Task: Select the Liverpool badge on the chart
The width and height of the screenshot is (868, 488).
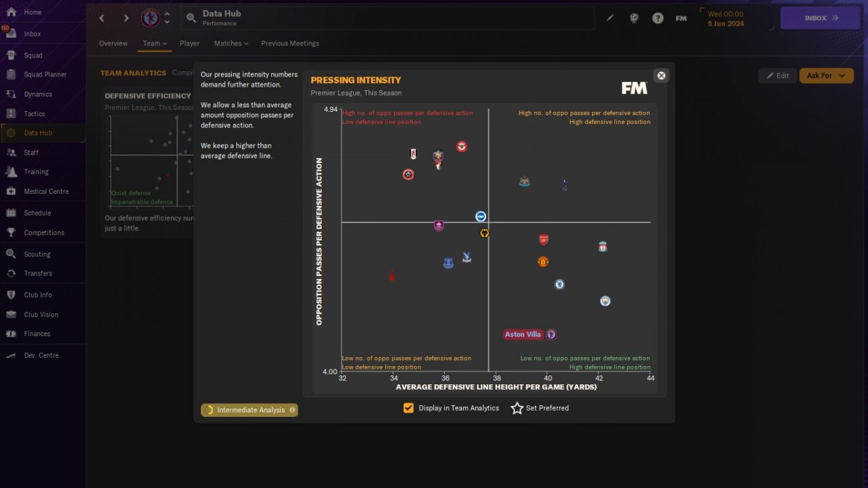Action: [x=603, y=247]
